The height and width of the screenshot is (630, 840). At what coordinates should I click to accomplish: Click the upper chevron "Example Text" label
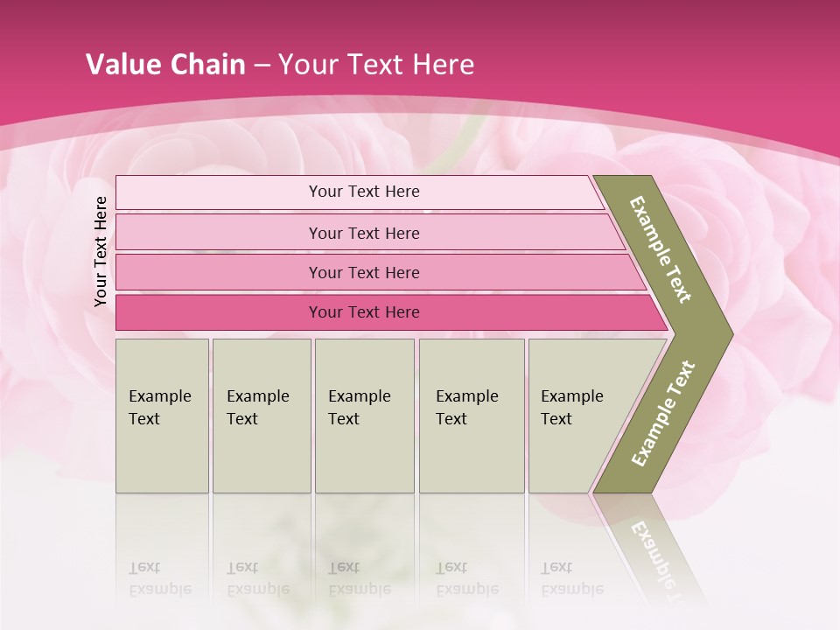tap(661, 250)
